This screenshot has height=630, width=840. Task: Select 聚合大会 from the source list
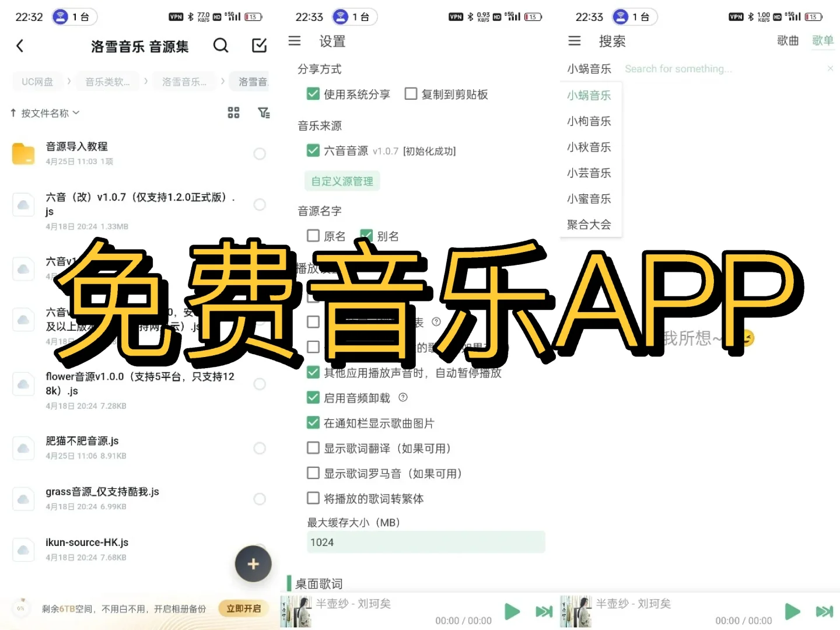coord(589,224)
